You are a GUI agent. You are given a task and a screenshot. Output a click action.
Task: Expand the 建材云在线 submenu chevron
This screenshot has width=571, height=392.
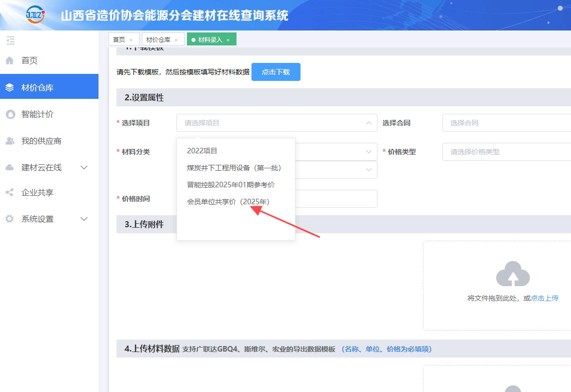point(84,167)
